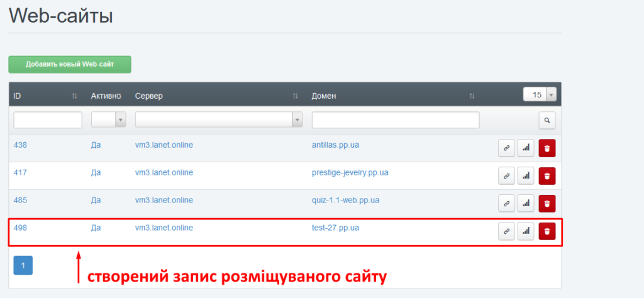The image size is (644, 298).
Task: Go to page 1 in pagination
Action: pyautogui.click(x=23, y=265)
